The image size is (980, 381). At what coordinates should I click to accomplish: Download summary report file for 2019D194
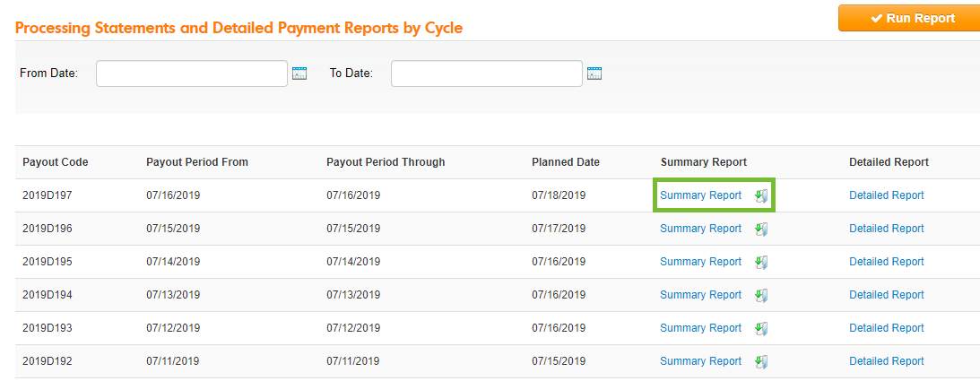(760, 296)
